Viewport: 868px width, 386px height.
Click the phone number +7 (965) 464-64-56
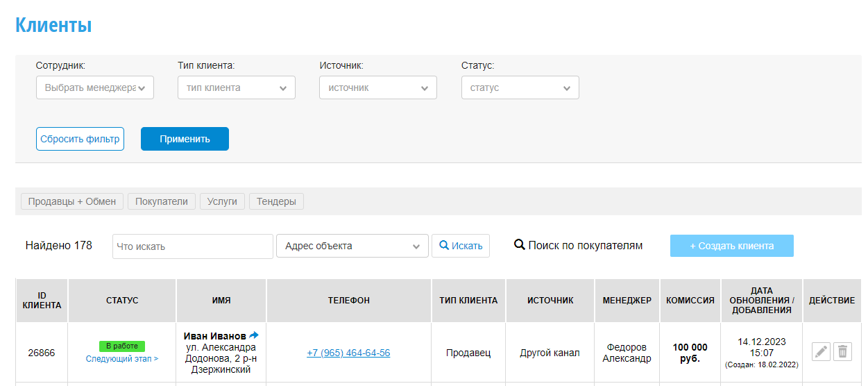coord(348,353)
